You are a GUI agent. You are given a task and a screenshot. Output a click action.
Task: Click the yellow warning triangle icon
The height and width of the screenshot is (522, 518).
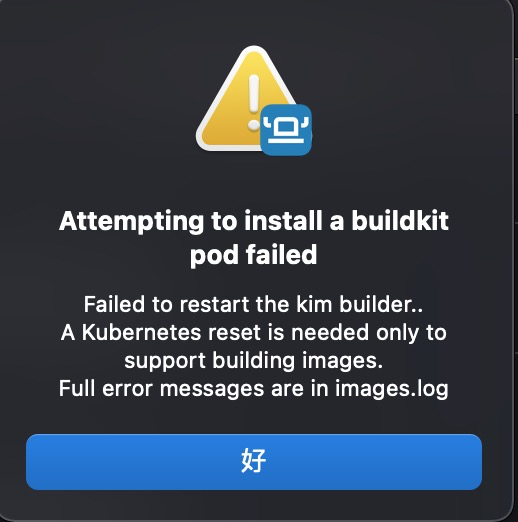click(x=247, y=98)
